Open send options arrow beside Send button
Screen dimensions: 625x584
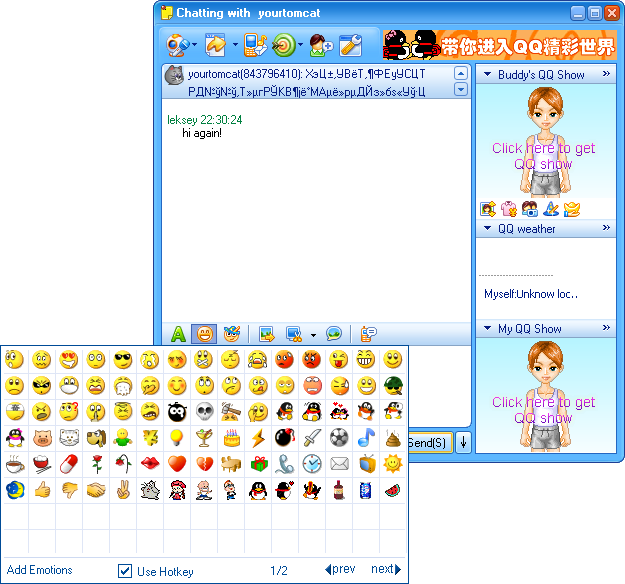tap(463, 442)
